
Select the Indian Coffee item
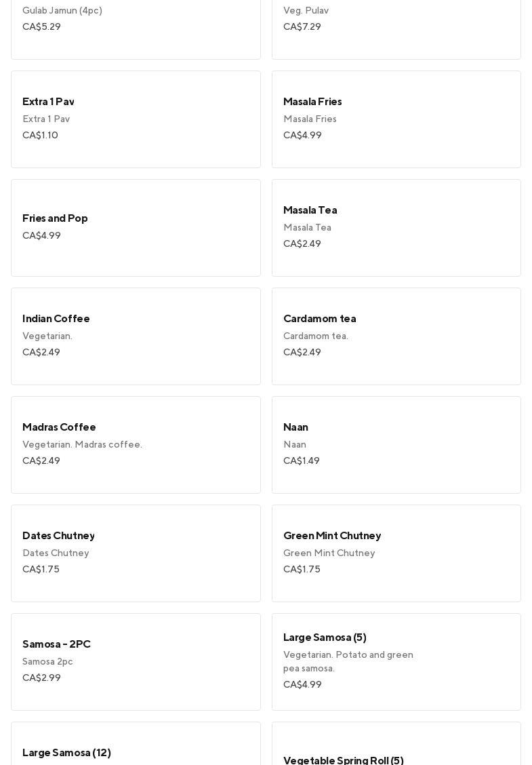click(x=136, y=336)
